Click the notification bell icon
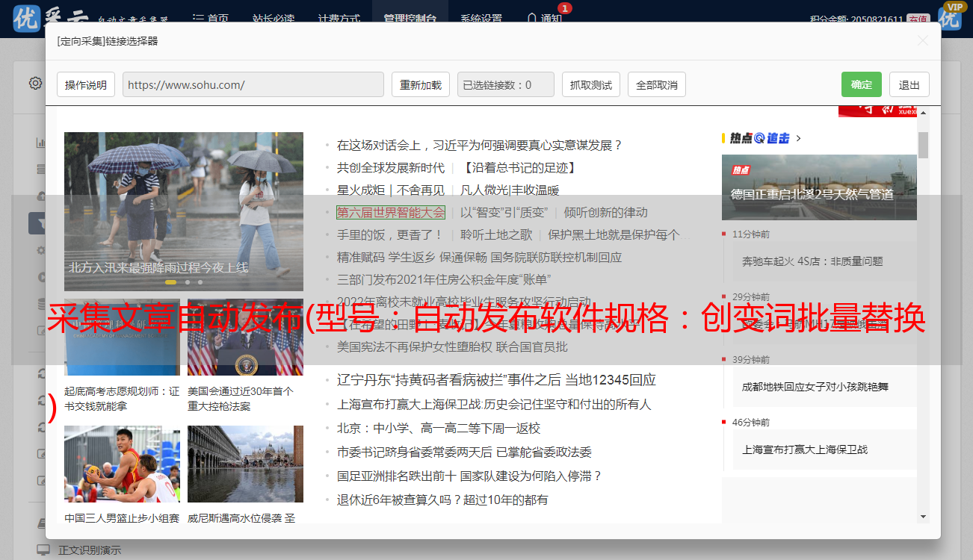This screenshot has height=560, width=973. click(x=531, y=17)
